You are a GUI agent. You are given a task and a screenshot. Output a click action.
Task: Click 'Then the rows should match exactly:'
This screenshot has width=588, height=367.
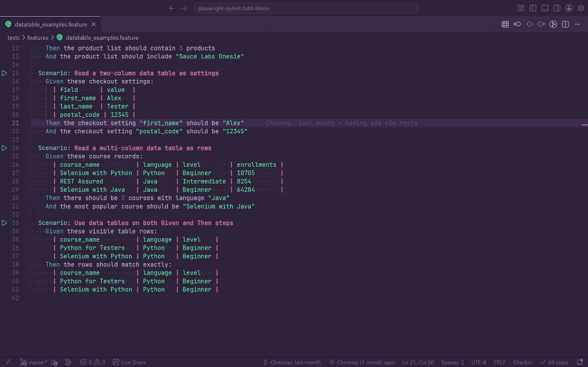tap(108, 264)
